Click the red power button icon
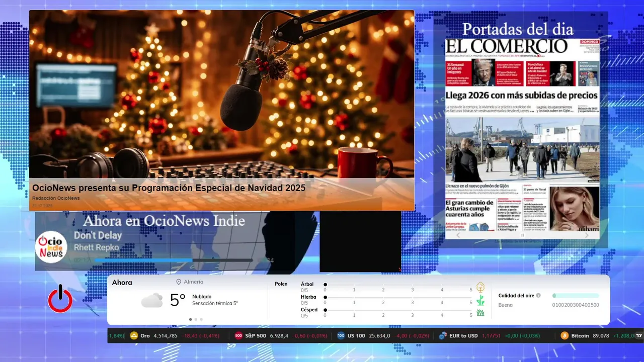The height and width of the screenshot is (362, 644). point(60,299)
